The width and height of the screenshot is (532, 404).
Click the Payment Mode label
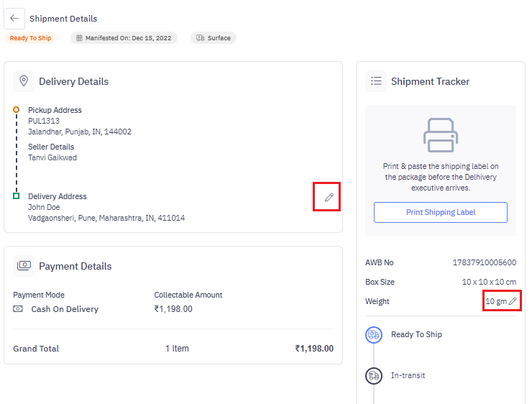(39, 295)
